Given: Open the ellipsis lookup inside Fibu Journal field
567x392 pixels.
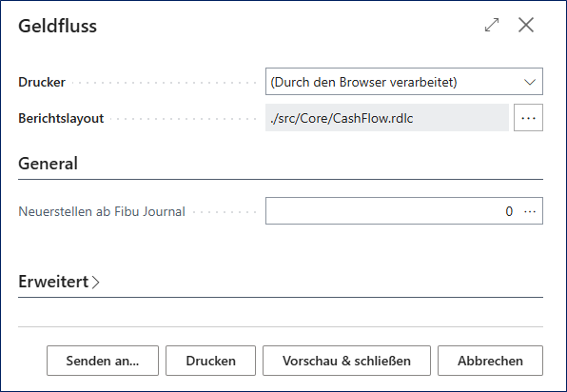Looking at the screenshot, I should [530, 211].
